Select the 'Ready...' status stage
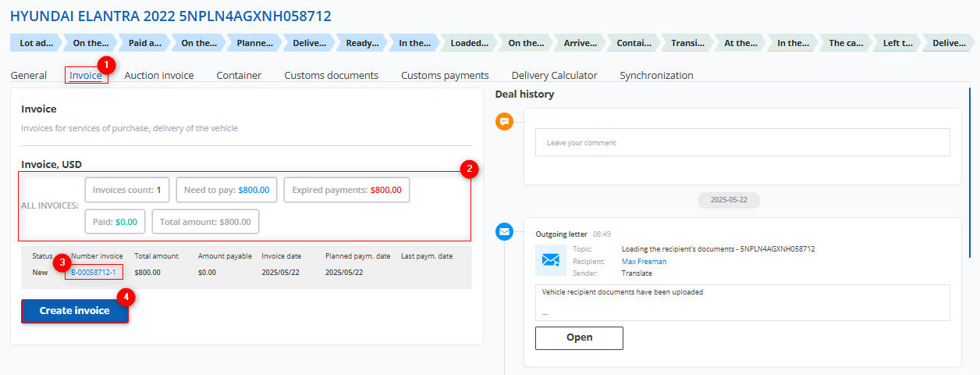Screen dimensions: 980x375 (363, 44)
